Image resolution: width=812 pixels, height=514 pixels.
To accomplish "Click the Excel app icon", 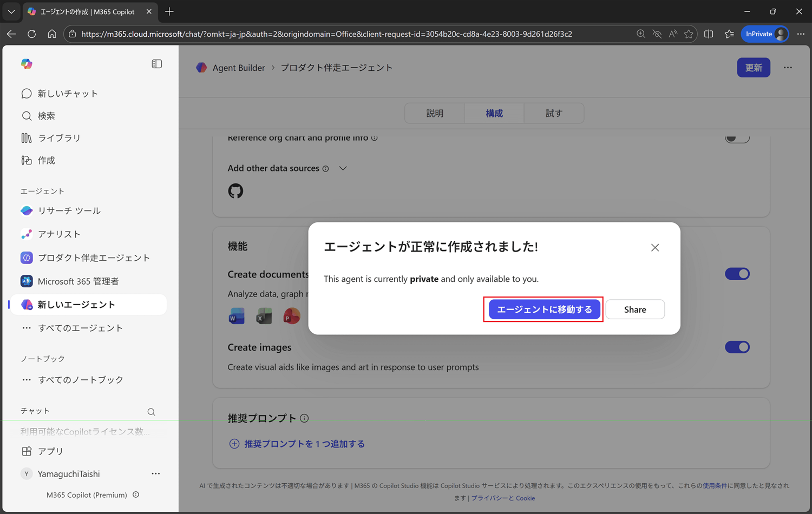I will pos(264,317).
